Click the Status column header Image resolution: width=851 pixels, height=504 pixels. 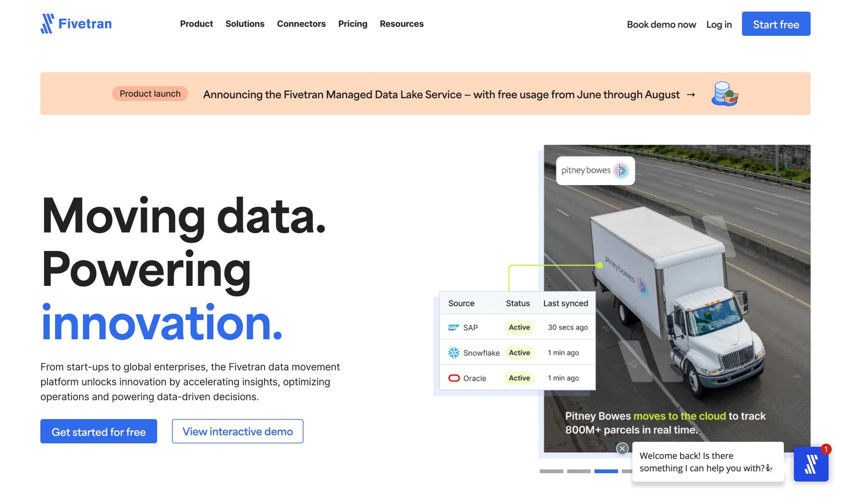pyautogui.click(x=518, y=303)
